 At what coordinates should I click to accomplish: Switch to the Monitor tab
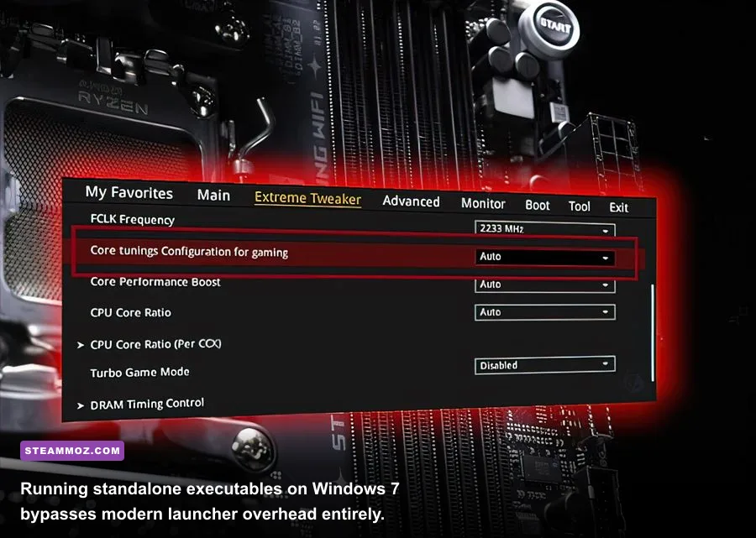[x=483, y=204]
